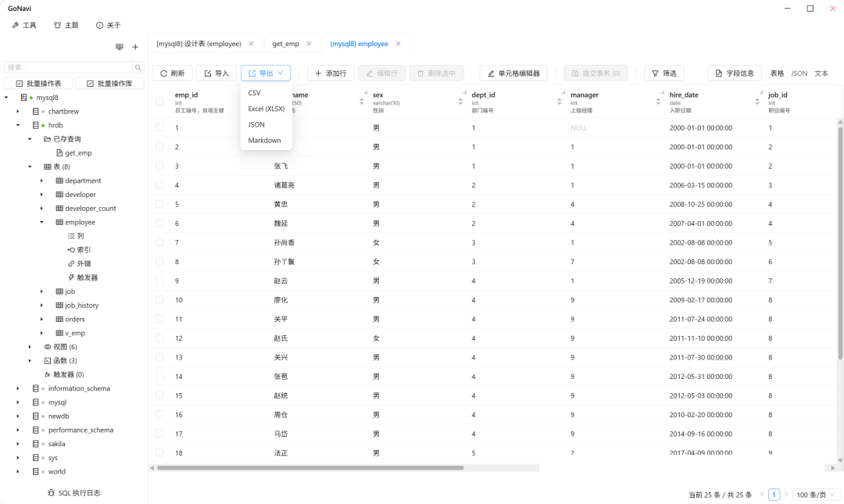Expand the sakila database node

[18, 444]
